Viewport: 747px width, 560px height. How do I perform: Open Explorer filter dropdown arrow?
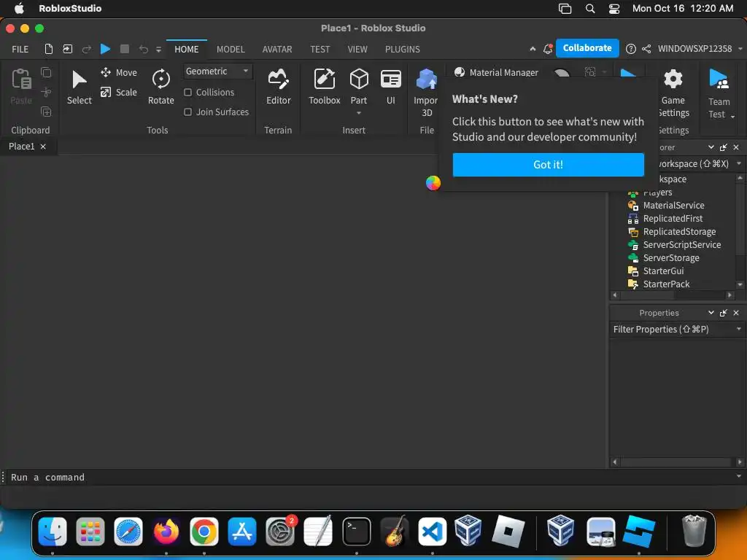pyautogui.click(x=739, y=163)
